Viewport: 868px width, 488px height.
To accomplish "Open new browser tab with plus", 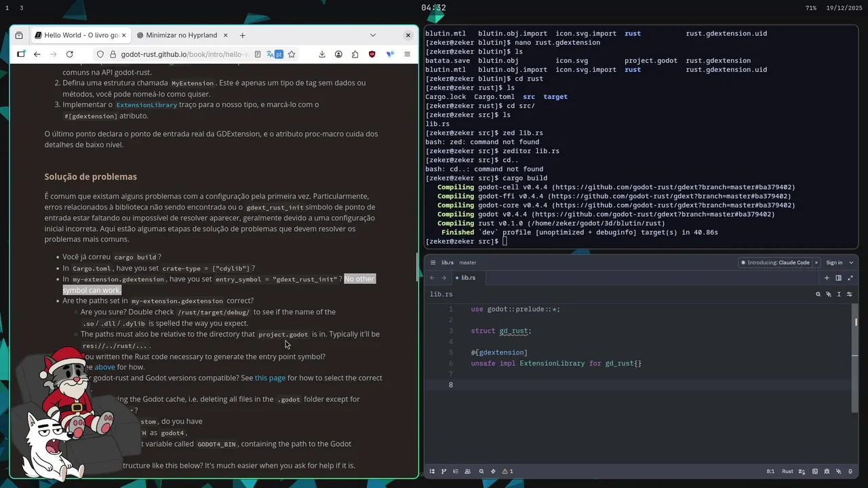I will coord(242,35).
